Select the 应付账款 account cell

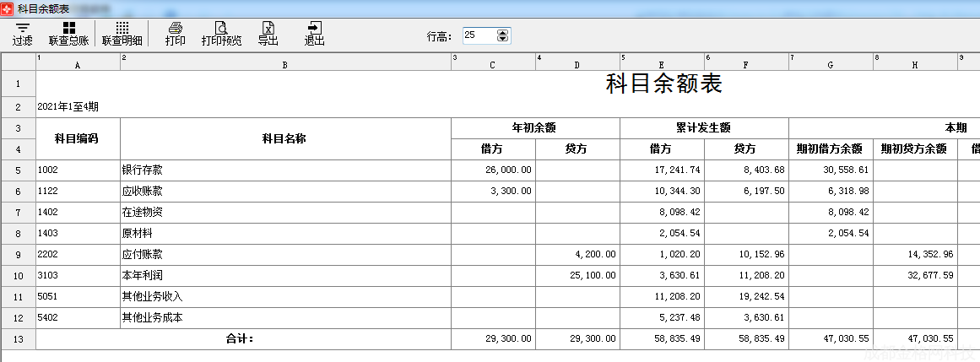pos(285,254)
